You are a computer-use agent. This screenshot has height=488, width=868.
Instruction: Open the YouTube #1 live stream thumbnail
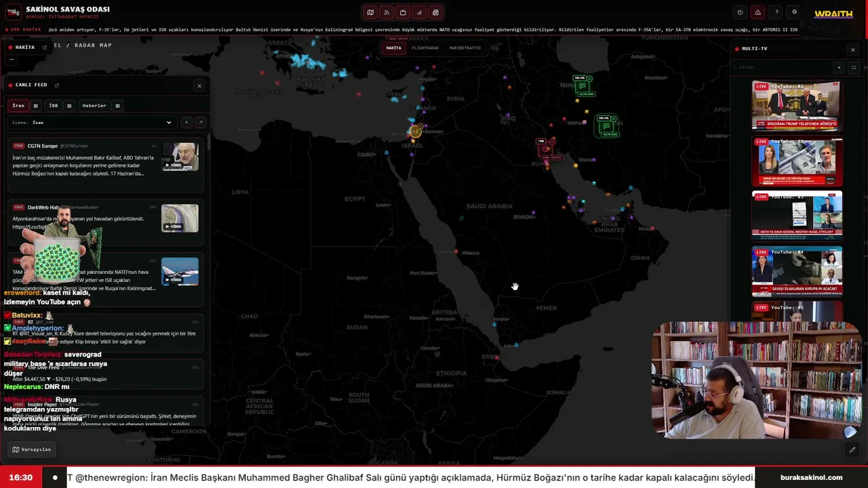click(797, 106)
